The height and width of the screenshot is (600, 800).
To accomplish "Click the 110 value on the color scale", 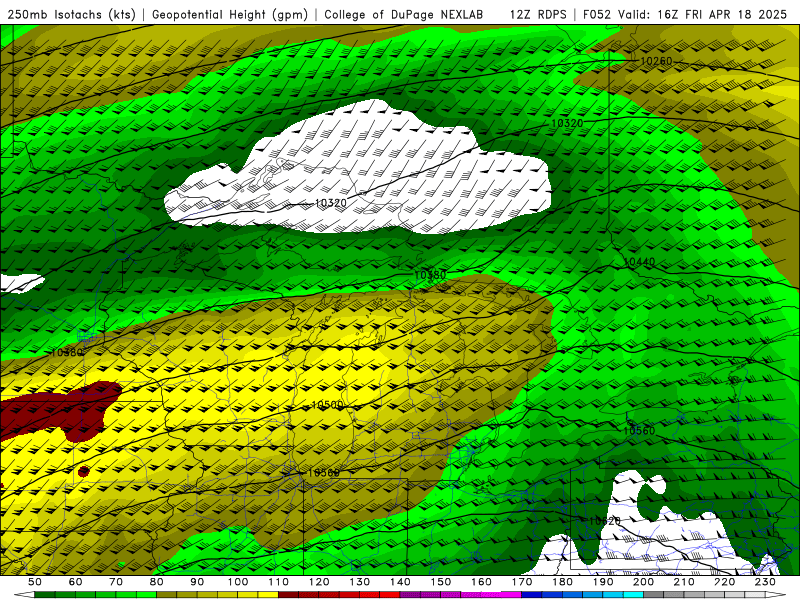I will [x=278, y=582].
